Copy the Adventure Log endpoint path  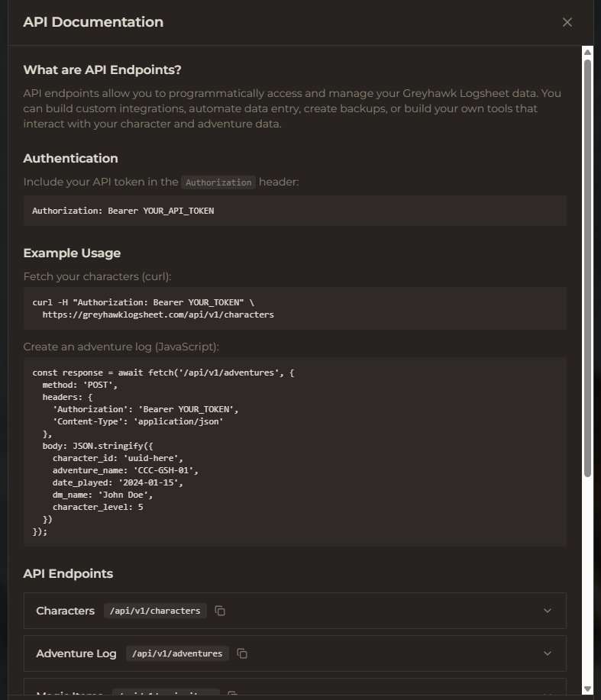coord(242,653)
